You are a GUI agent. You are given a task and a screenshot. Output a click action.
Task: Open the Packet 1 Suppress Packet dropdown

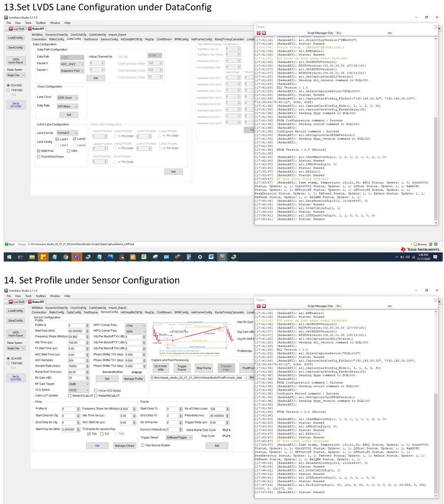tap(72, 70)
